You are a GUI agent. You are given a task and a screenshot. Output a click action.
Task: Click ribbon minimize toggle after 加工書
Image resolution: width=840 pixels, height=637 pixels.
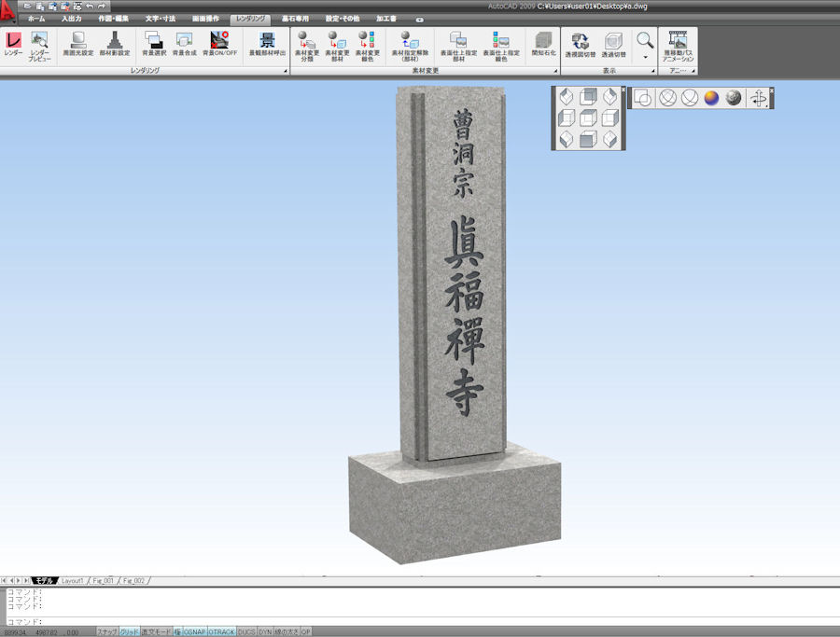tap(419, 20)
